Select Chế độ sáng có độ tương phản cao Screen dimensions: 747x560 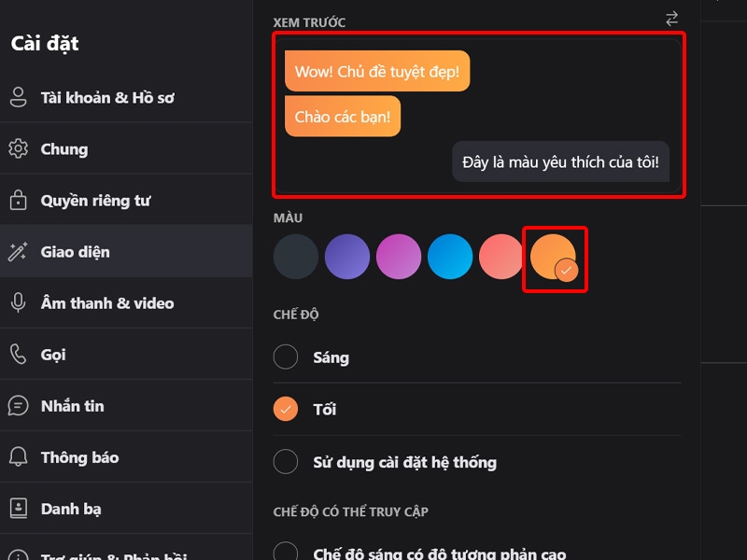(x=286, y=553)
